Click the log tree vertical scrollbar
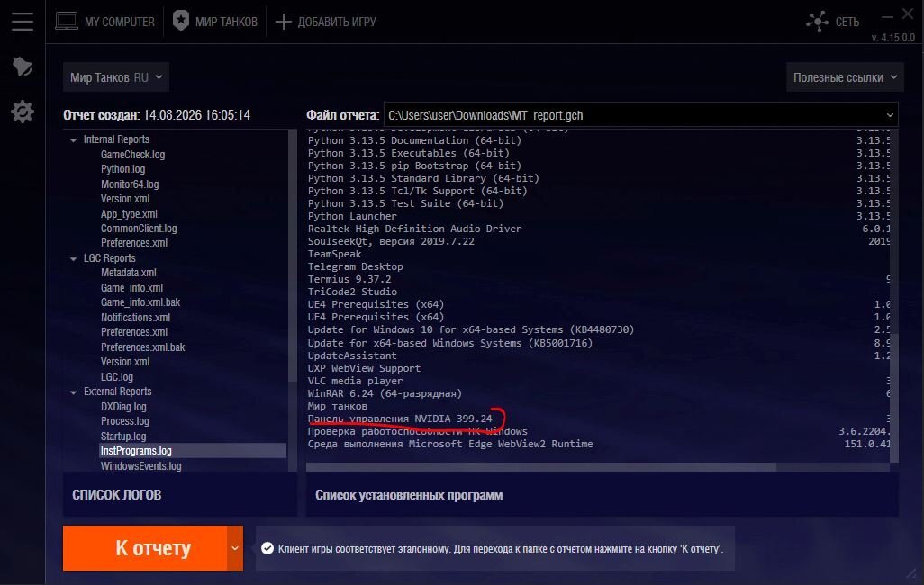Image resolution: width=924 pixels, height=585 pixels. 293,256
